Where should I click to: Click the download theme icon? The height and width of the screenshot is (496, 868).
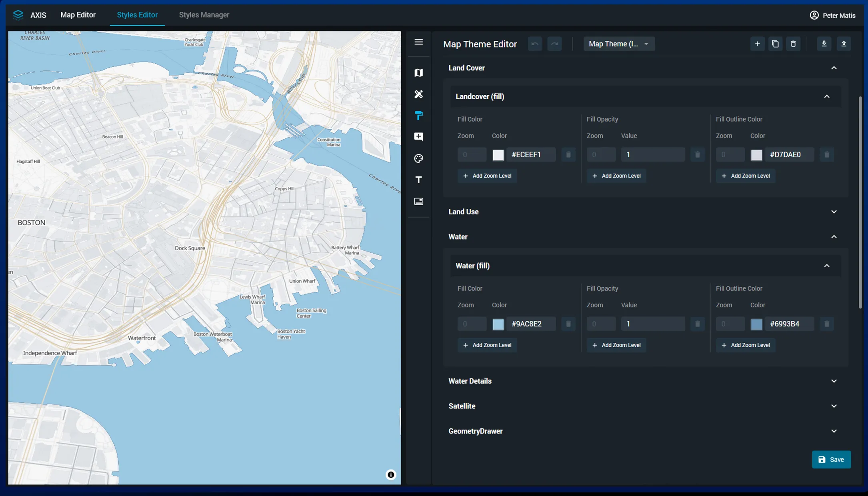(x=824, y=44)
